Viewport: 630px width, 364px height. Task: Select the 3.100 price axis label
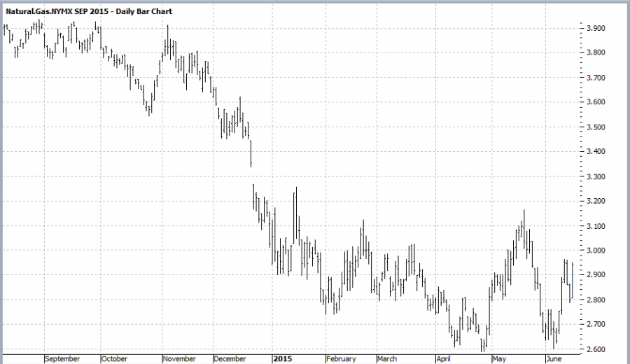pyautogui.click(x=596, y=226)
